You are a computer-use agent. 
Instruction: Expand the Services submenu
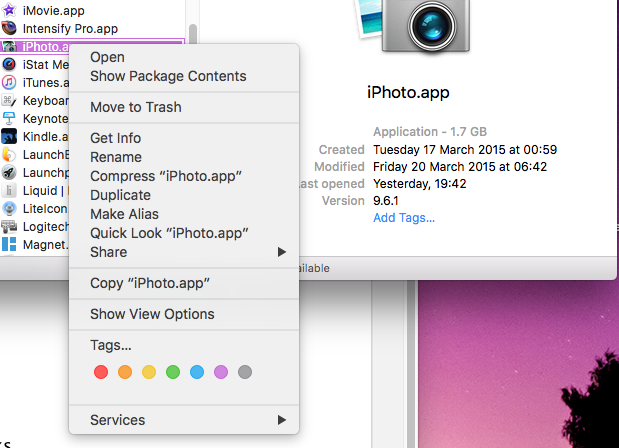(x=184, y=420)
